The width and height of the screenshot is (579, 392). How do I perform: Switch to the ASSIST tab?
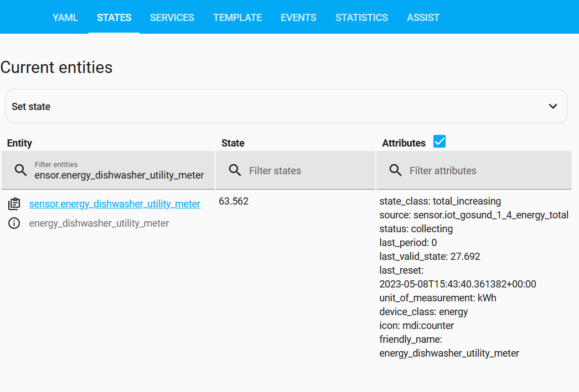(x=423, y=18)
